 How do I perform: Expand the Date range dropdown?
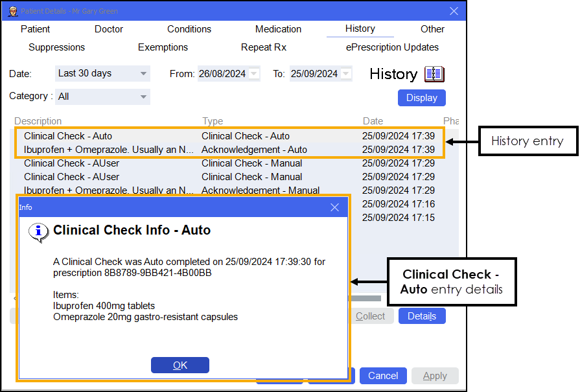click(x=143, y=74)
